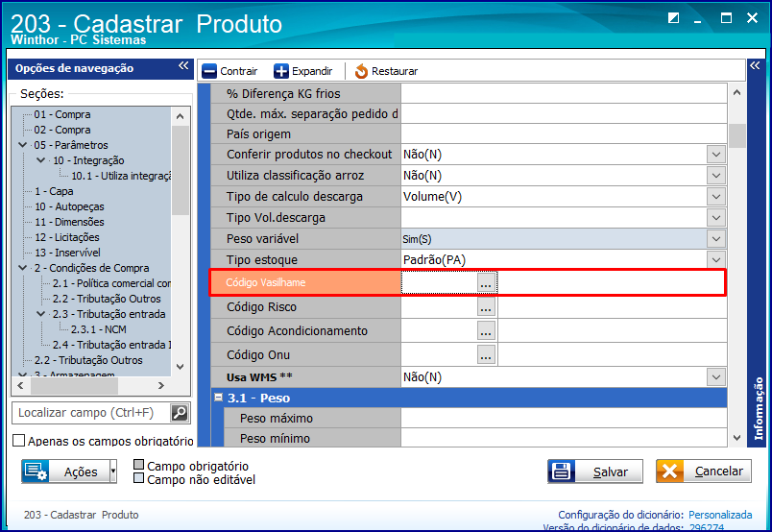
Task: Open Conferir produtos no checkout dropdown
Action: tap(716, 155)
